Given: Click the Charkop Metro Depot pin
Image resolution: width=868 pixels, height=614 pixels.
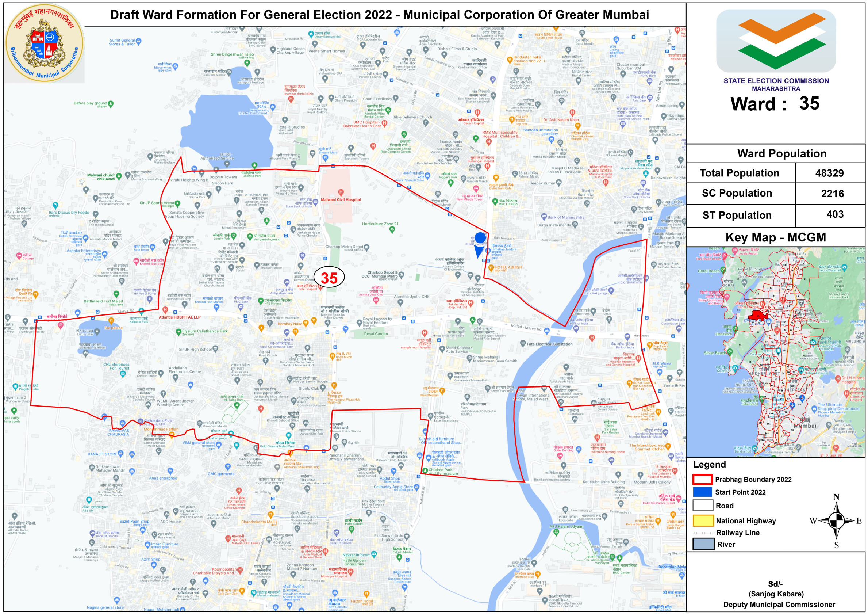Looking at the screenshot, I should point(366,247).
